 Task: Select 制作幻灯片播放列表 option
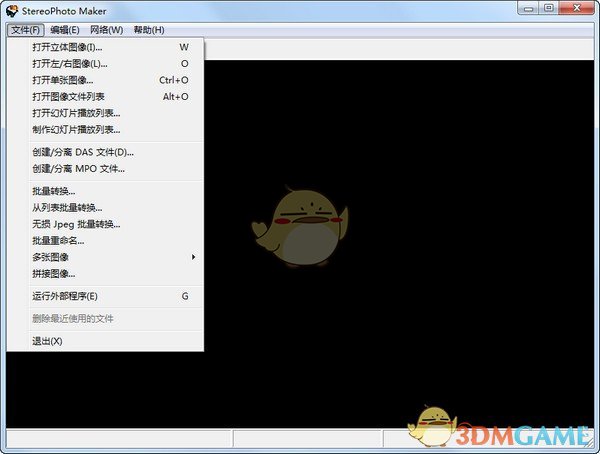(76, 129)
